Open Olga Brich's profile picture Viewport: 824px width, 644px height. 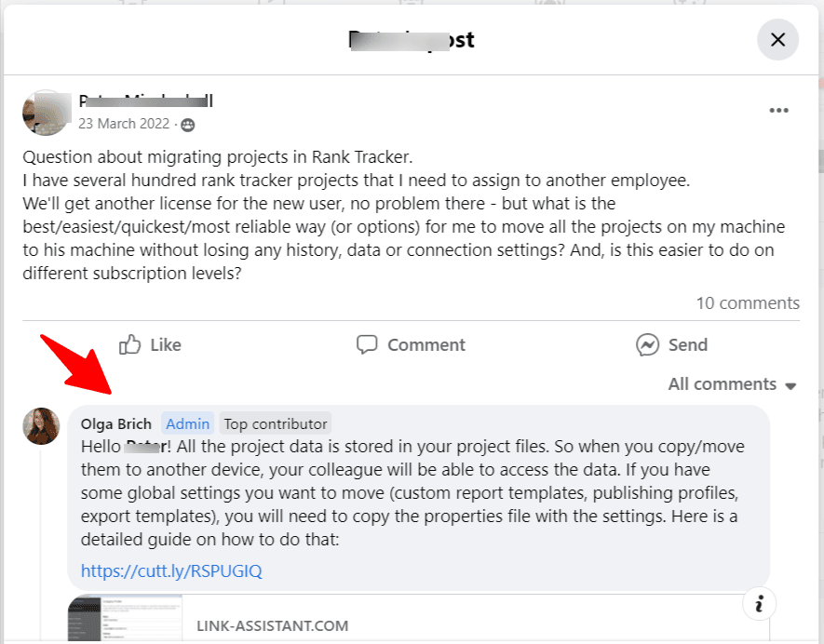coord(41,425)
